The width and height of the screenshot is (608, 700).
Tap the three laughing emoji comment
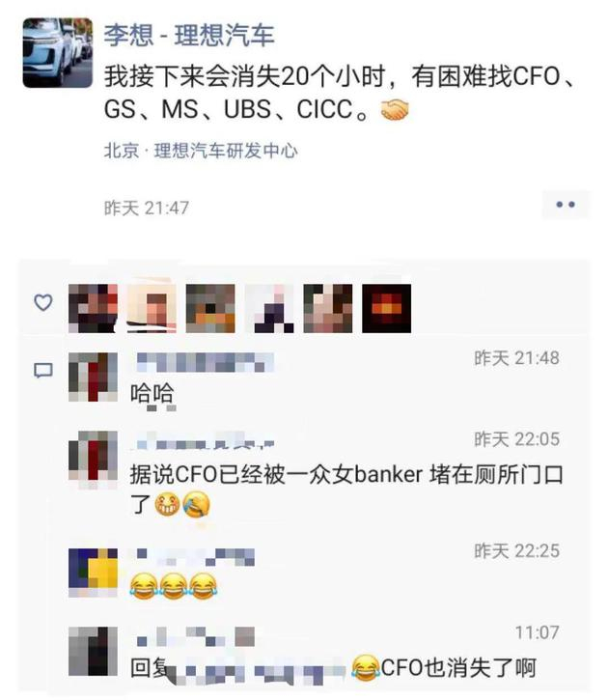click(x=174, y=586)
